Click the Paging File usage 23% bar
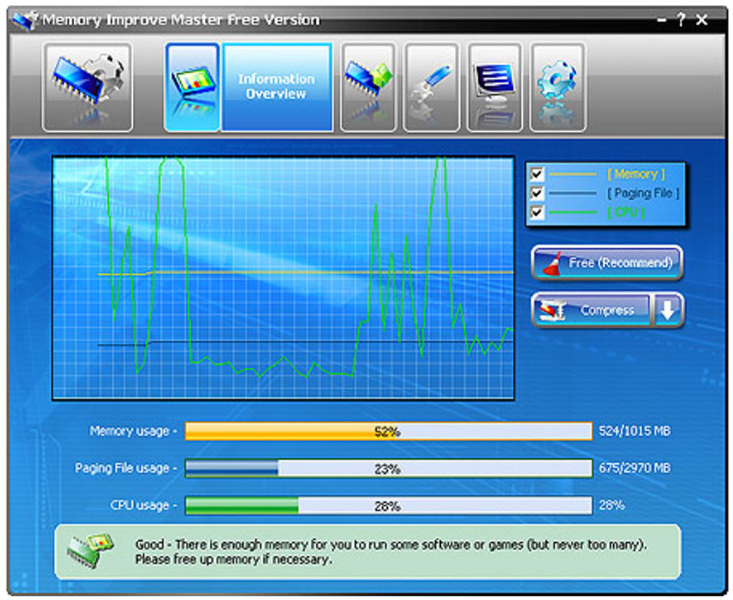This screenshot has width=733, height=600. pyautogui.click(x=388, y=468)
